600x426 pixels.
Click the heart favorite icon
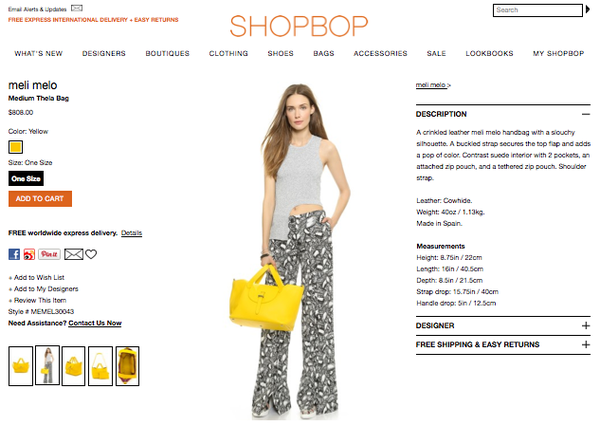click(x=91, y=254)
